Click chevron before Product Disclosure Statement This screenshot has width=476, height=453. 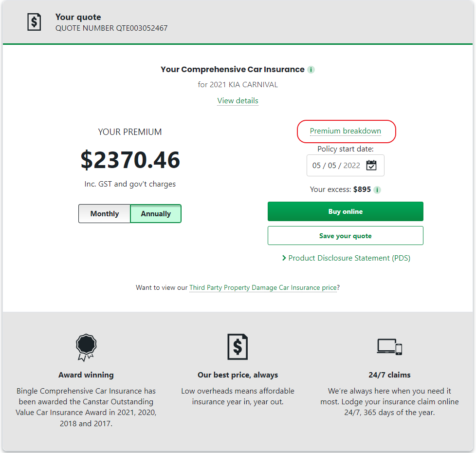pos(284,258)
